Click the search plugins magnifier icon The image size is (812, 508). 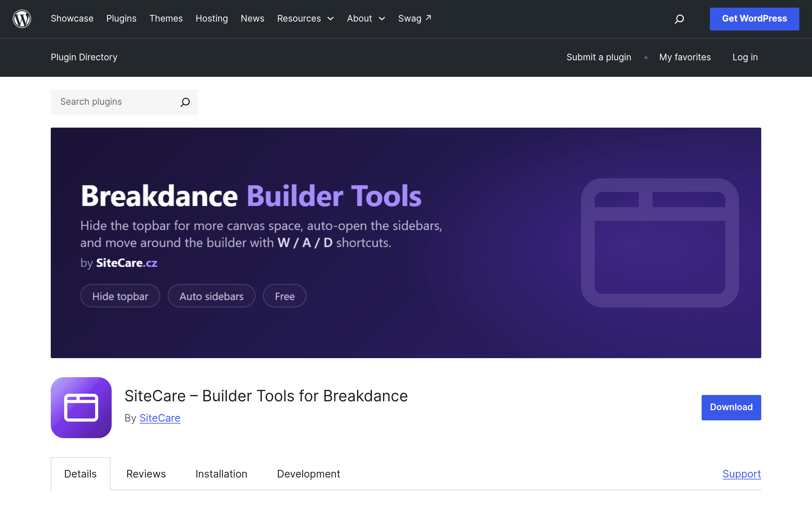tap(185, 102)
